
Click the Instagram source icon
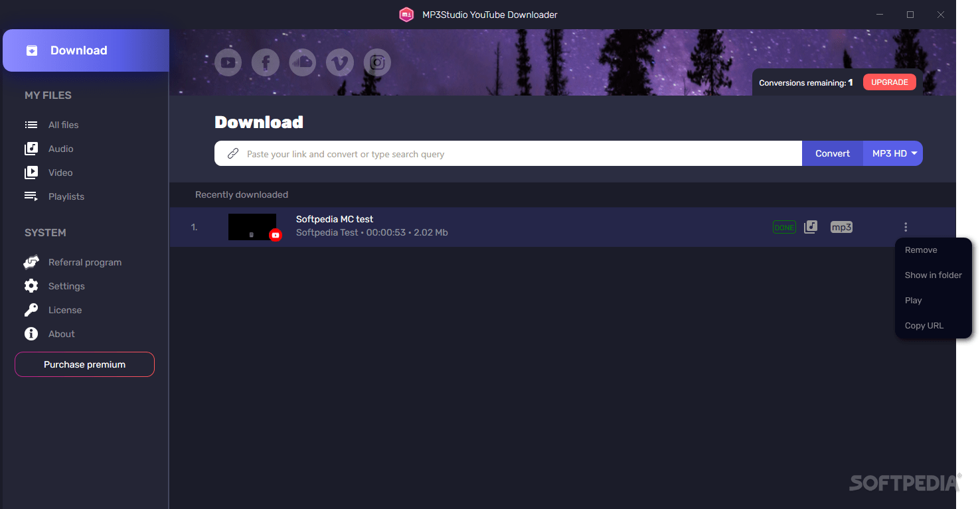point(376,62)
